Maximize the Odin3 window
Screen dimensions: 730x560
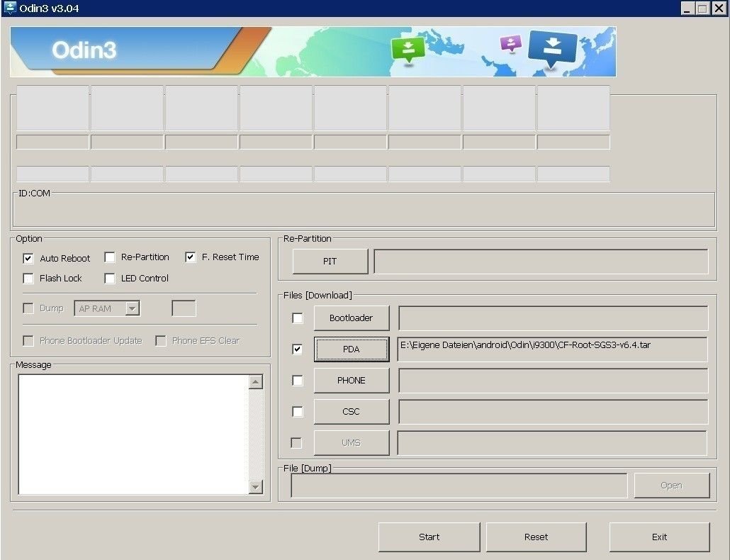pos(703,9)
